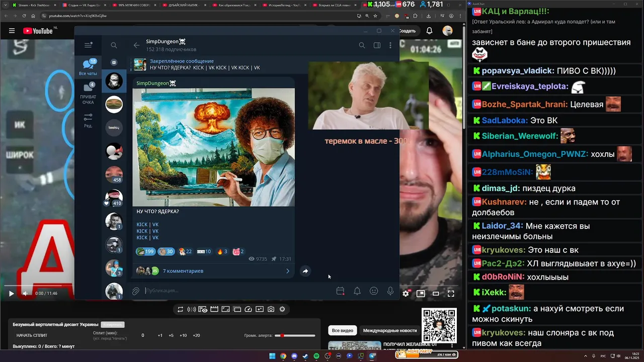Open the ПРИВАТ ОЧКА folder
This screenshot has width=644, height=362.
coord(88,94)
